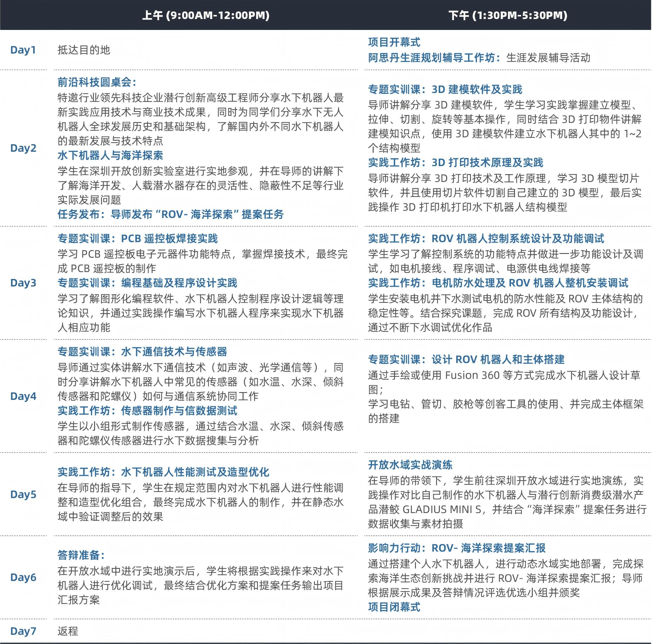This screenshot has height=644, width=652.
Task: Open the 水下机器人与海洋探索 heading
Action: click(110, 155)
